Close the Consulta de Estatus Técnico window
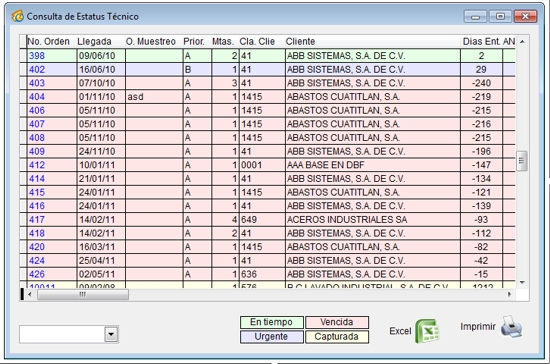This screenshot has height=364, width=550. pos(525,16)
